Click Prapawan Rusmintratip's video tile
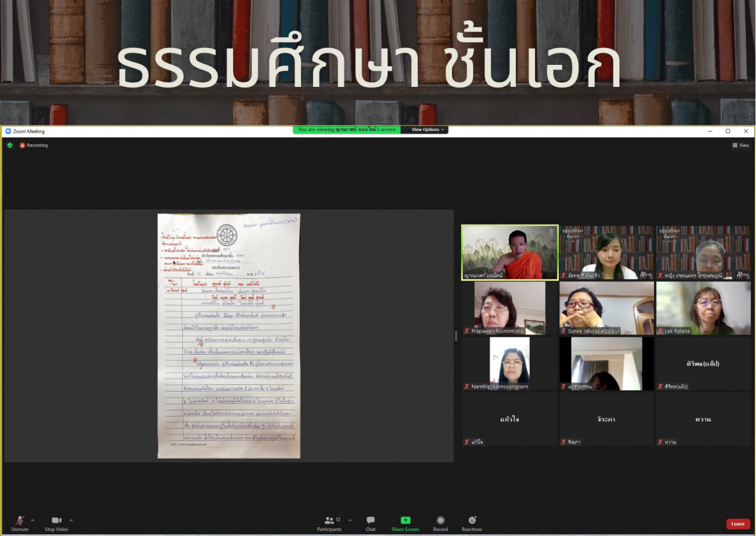 (x=510, y=307)
